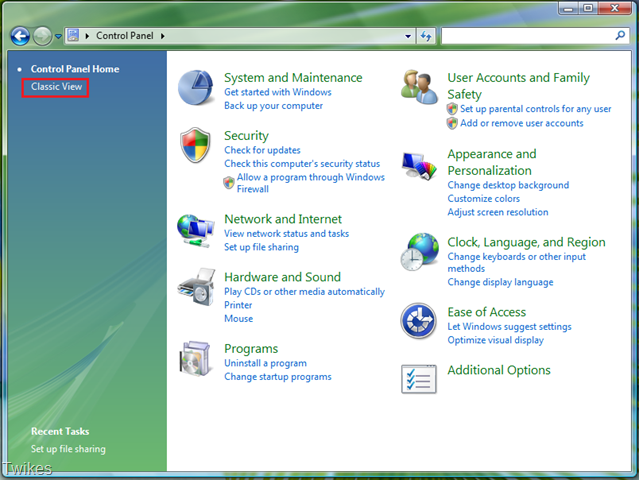Viewport: 639px width, 480px height.
Task: Click Check for updates
Action: click(262, 150)
